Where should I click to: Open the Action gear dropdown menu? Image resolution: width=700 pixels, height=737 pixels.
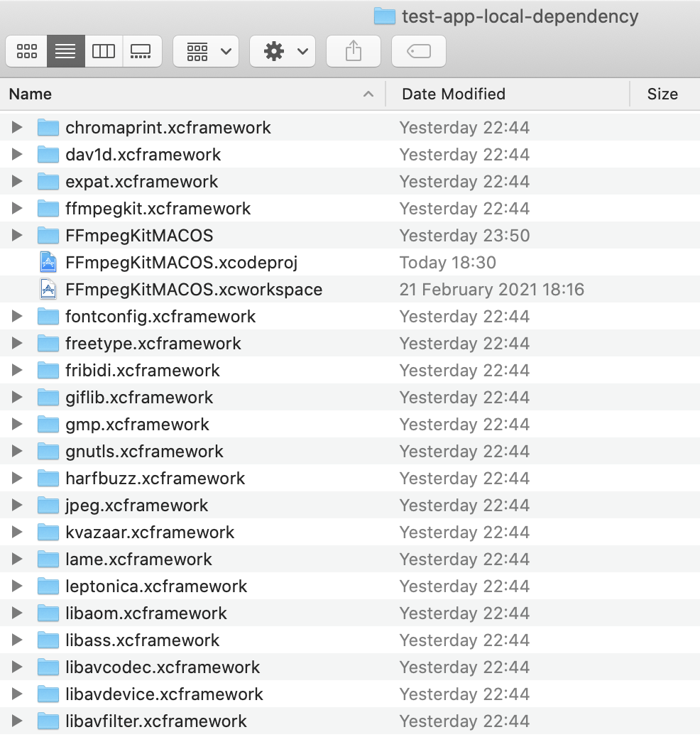283,51
